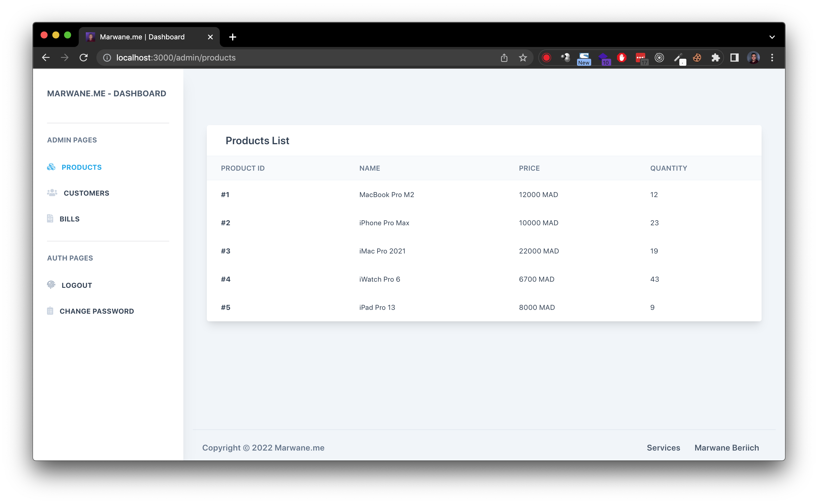Image resolution: width=818 pixels, height=504 pixels.
Task: Click the Logout fingerprint icon
Action: point(51,285)
